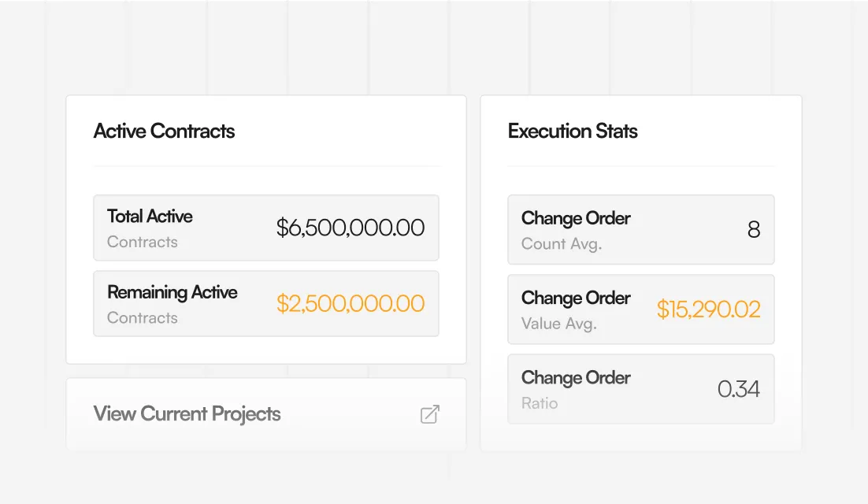Select the Change Order Count Avg. stat
This screenshot has height=504, width=868.
(x=641, y=229)
